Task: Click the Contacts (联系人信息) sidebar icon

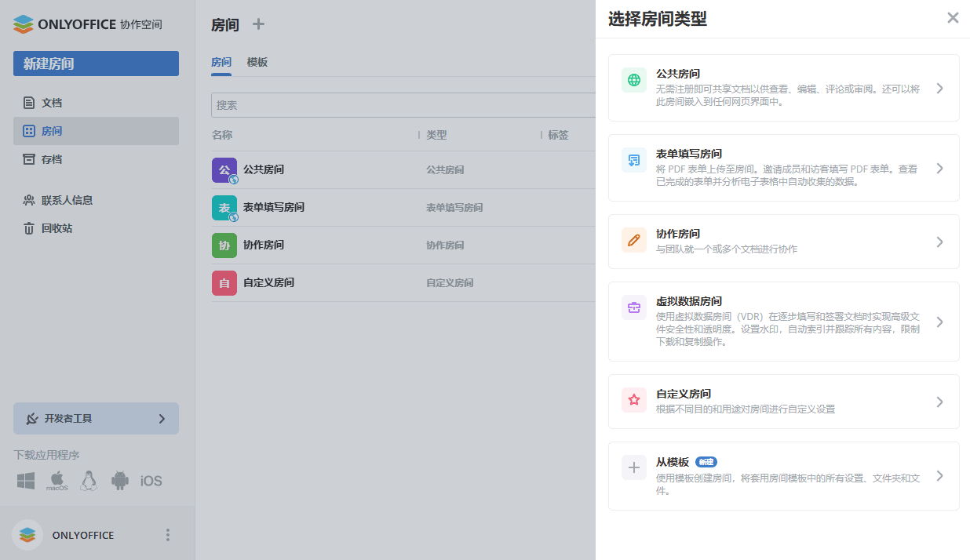Action: [29, 200]
